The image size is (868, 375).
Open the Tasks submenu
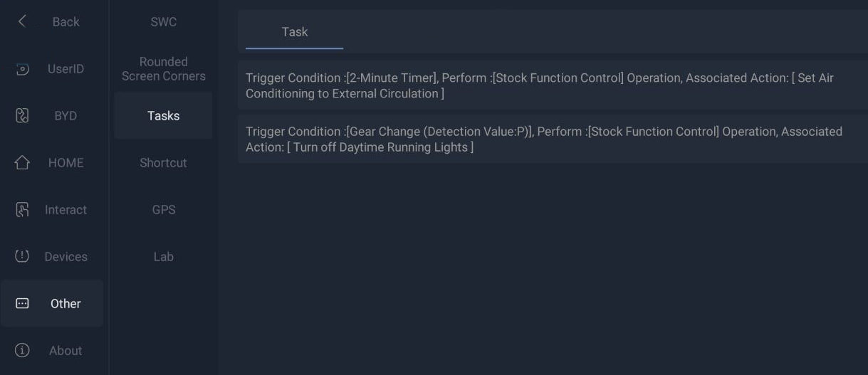163,116
